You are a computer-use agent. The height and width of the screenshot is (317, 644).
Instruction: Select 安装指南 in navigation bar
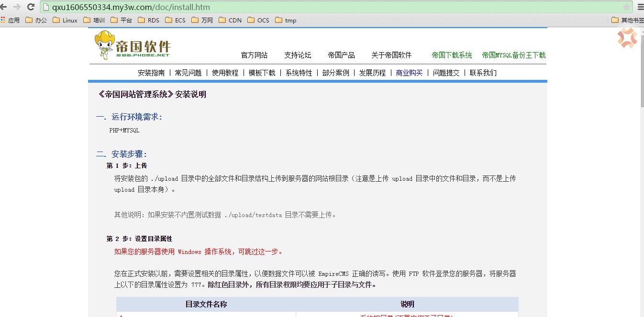[x=151, y=73]
